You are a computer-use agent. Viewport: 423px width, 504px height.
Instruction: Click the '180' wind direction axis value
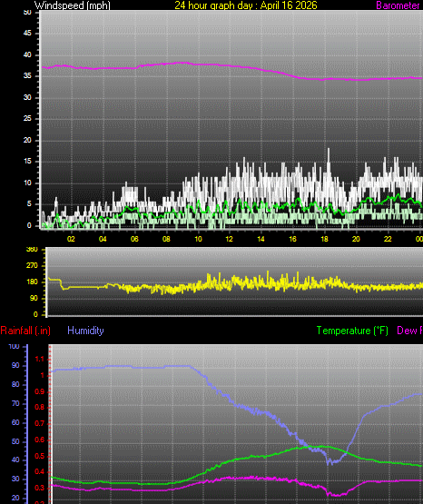32,282
